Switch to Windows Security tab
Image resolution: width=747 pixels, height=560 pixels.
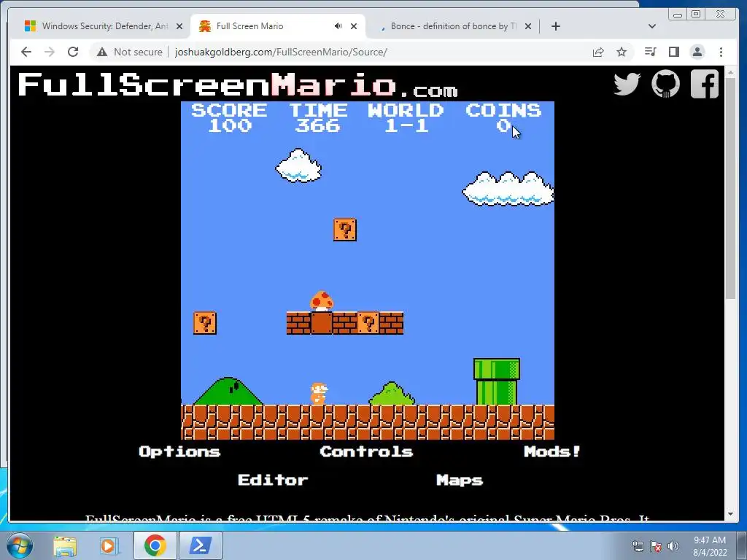[104, 26]
